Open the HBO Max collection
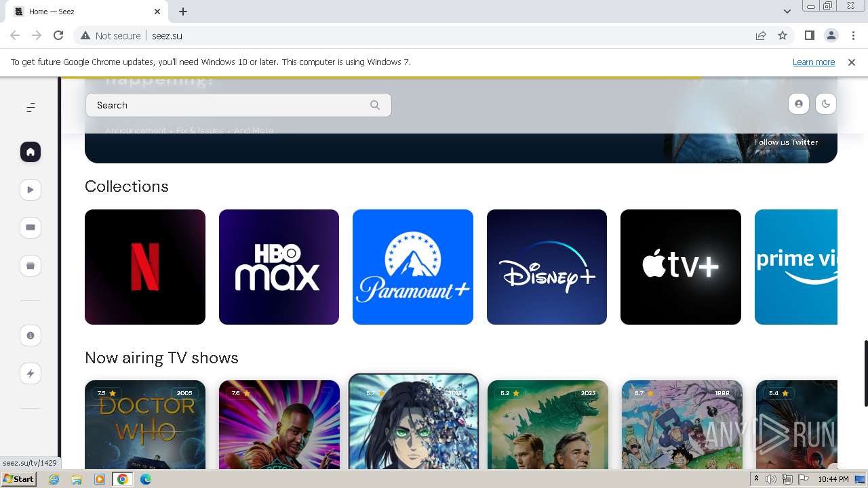Screen dimensions: 868x488 [x=279, y=267]
